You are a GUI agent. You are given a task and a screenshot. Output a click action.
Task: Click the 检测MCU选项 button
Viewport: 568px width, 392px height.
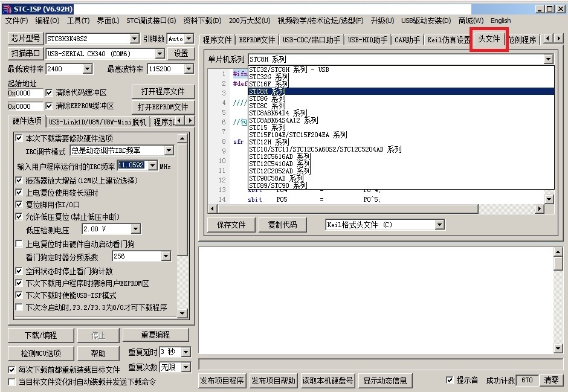(40, 353)
